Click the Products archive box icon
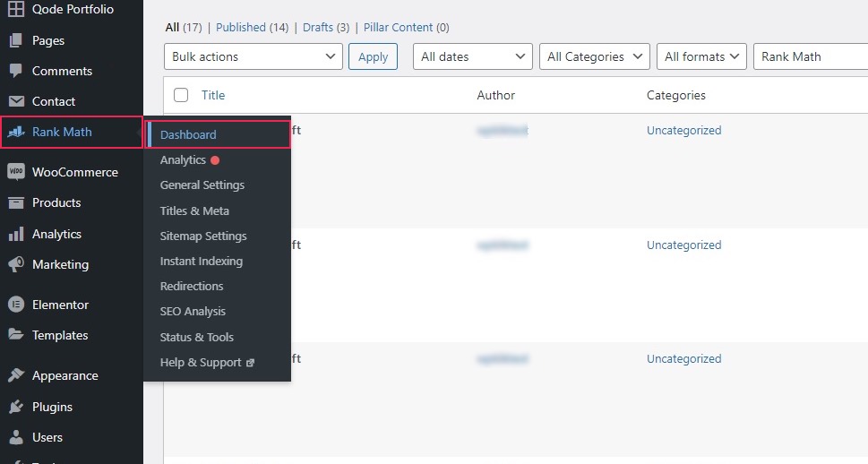 pos(16,202)
